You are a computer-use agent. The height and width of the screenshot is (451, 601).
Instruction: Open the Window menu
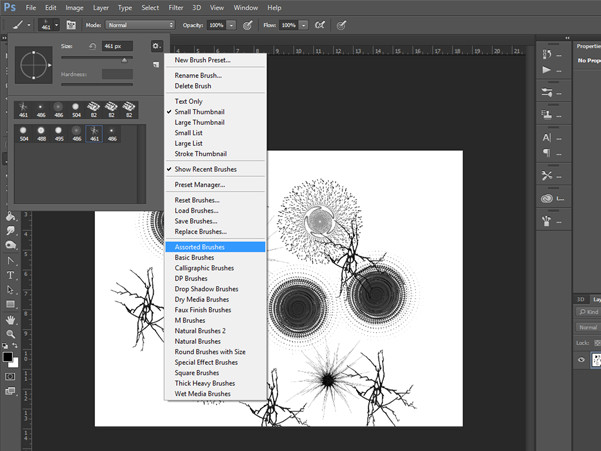pos(246,8)
